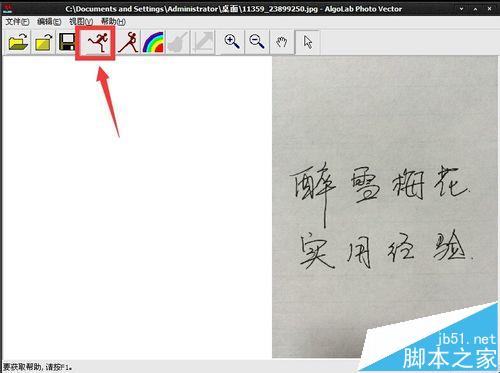Zoom in with the magnifier plus

[x=231, y=42]
